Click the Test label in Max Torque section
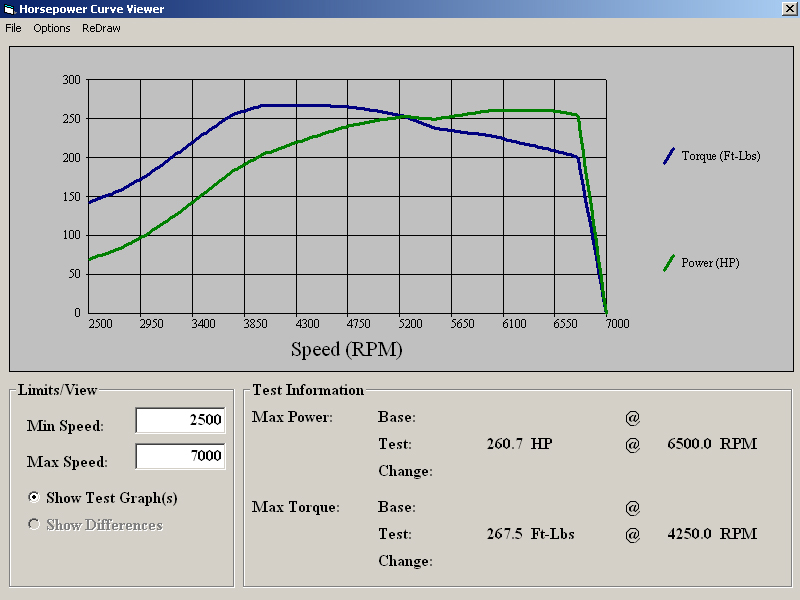 pyautogui.click(x=395, y=534)
